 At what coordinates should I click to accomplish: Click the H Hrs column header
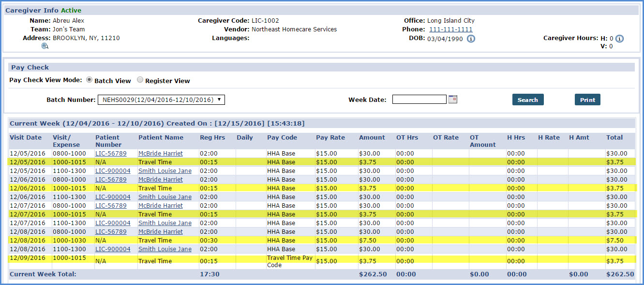516,138
